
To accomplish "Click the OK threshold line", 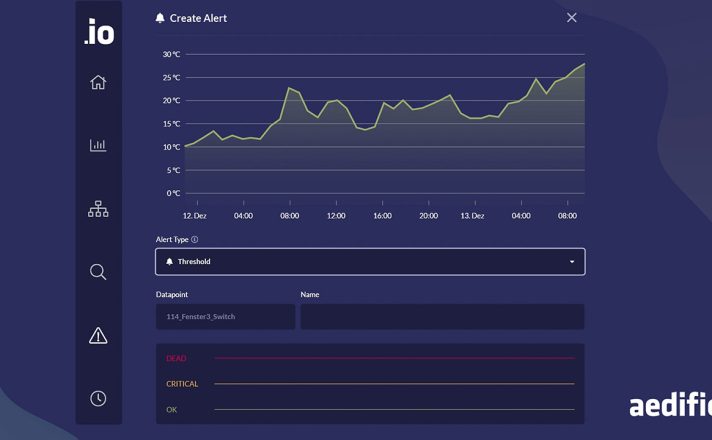I will (395, 410).
